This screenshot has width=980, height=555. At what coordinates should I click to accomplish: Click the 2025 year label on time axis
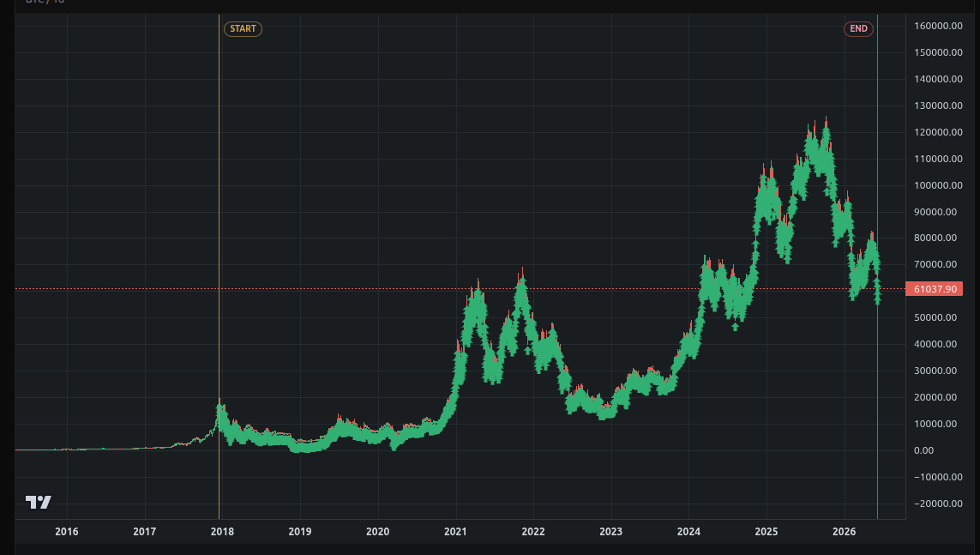click(767, 531)
